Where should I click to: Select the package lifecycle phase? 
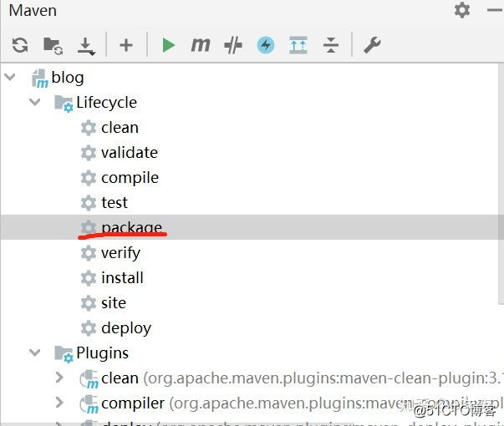pyautogui.click(x=132, y=228)
